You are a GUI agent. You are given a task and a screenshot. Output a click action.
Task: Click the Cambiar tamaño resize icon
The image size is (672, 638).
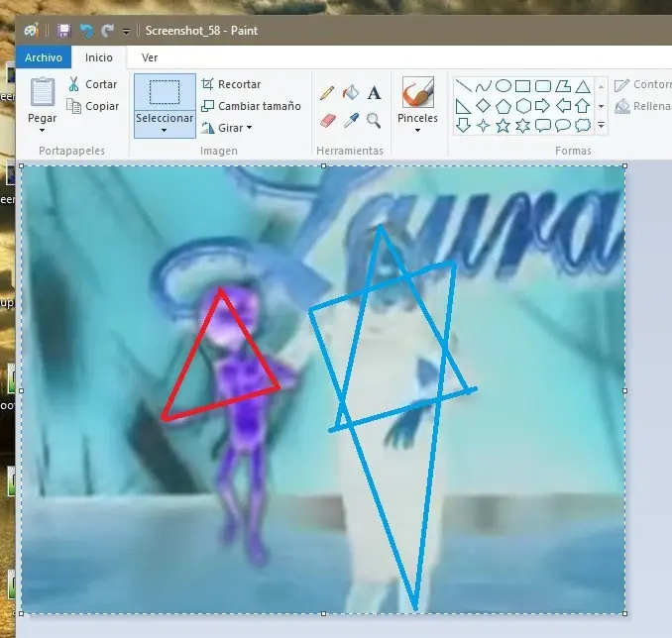pos(207,106)
